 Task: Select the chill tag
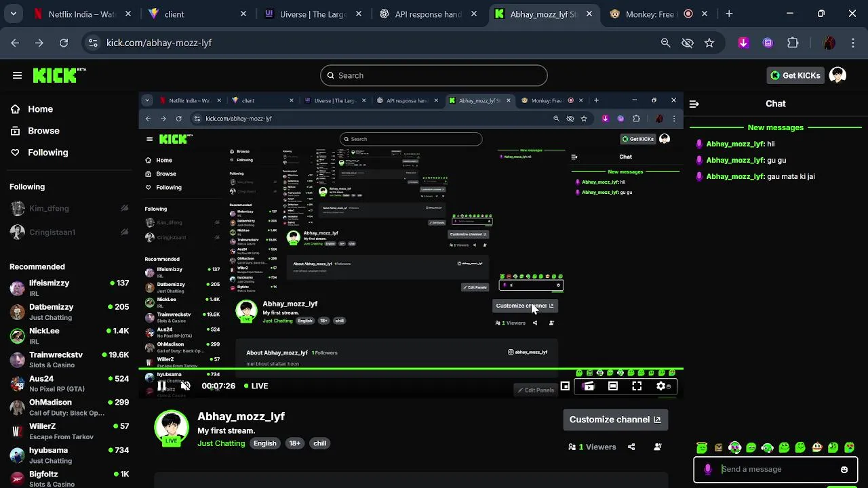coord(319,443)
